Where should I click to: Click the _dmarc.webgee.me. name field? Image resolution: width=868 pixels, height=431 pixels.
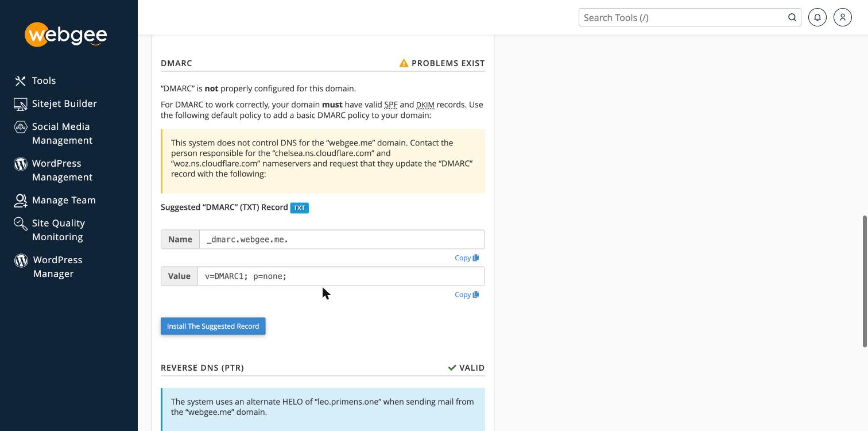coord(342,240)
